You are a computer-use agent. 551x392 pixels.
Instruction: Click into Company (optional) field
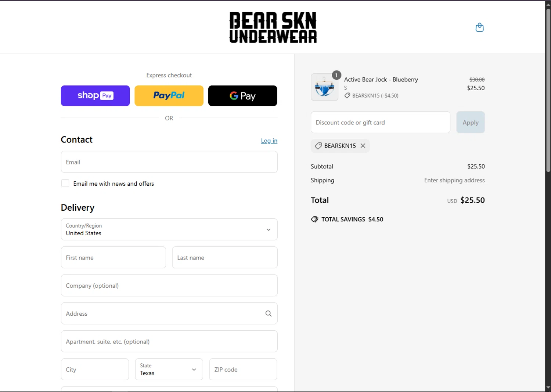pos(169,286)
